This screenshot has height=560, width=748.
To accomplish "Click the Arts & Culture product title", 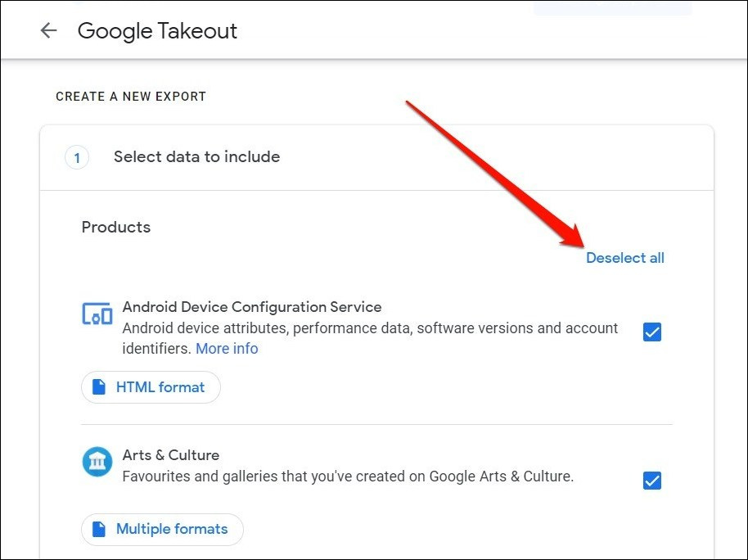I will [x=171, y=455].
